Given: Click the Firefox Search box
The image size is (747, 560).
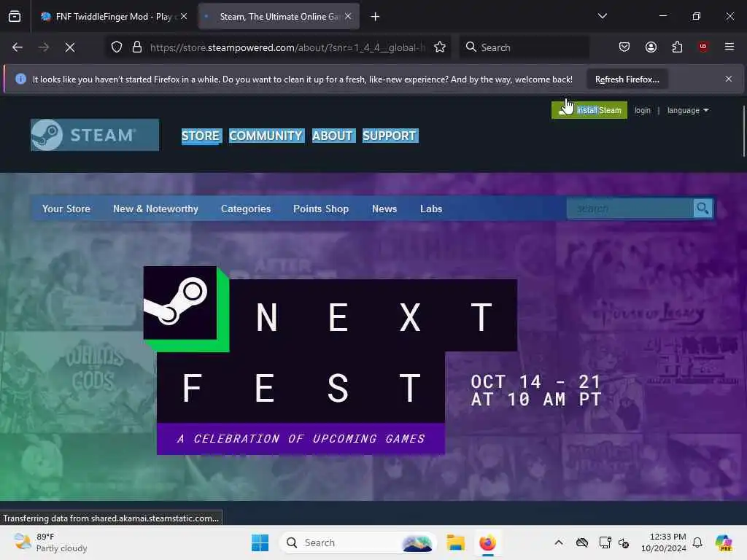Looking at the screenshot, I should point(524,47).
